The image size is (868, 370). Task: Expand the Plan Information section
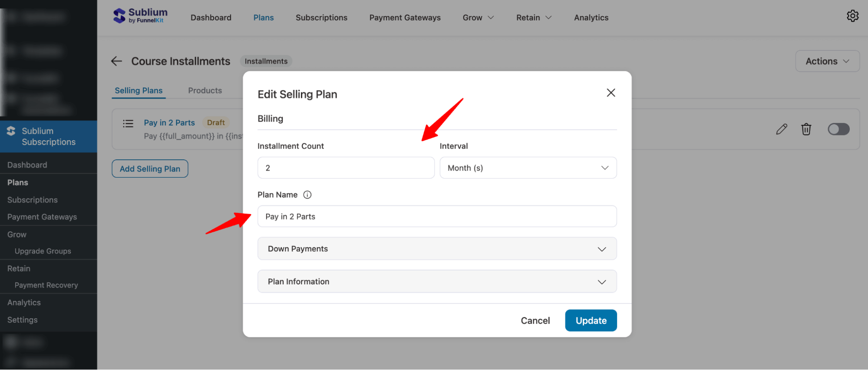(x=437, y=281)
